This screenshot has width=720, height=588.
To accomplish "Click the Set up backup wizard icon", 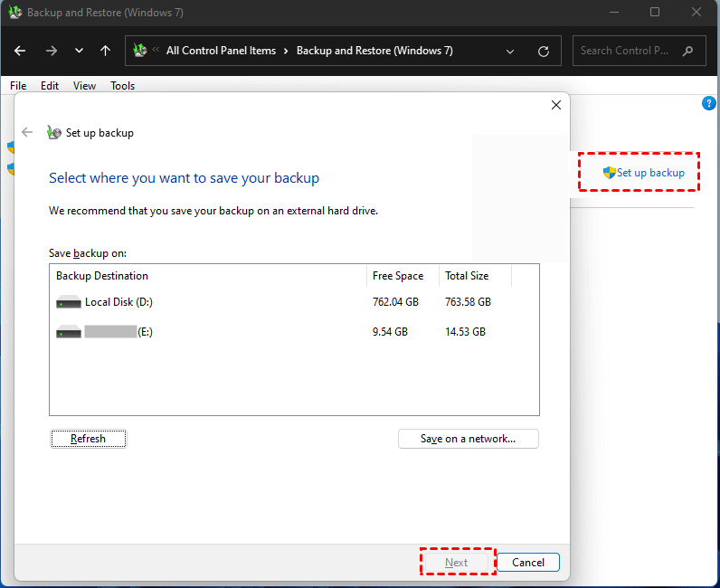I will click(54, 133).
